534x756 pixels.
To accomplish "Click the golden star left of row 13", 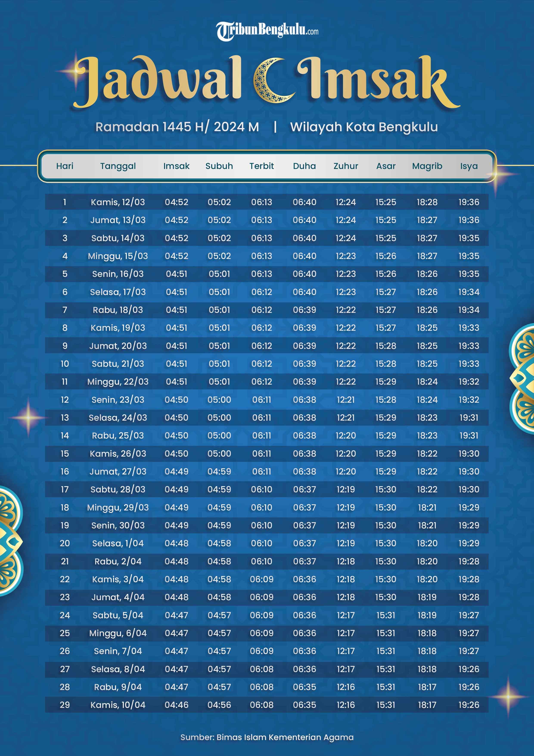I will [28, 417].
